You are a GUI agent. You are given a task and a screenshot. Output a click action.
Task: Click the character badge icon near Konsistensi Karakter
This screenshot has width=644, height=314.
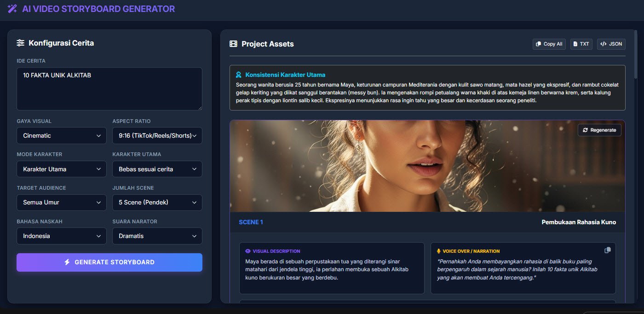click(238, 75)
